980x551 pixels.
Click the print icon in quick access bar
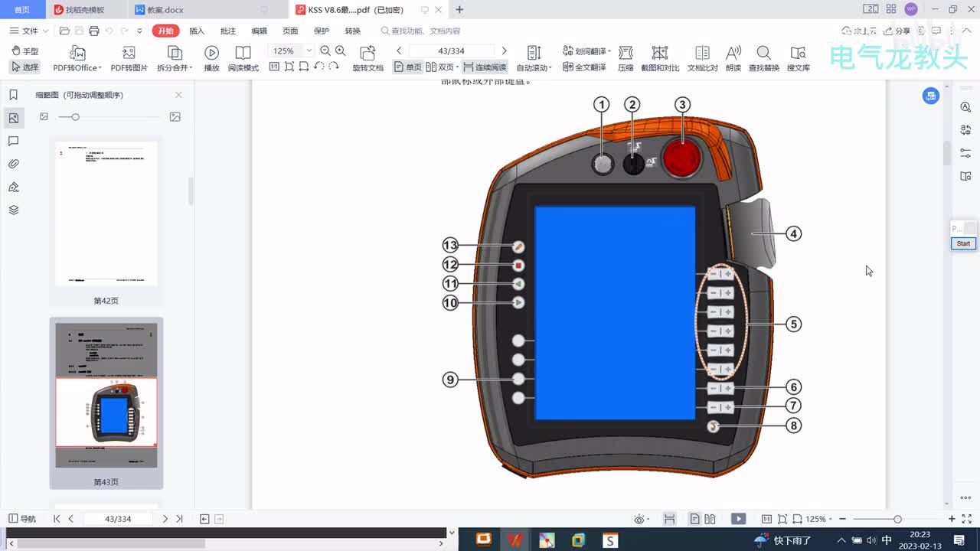coord(93,31)
